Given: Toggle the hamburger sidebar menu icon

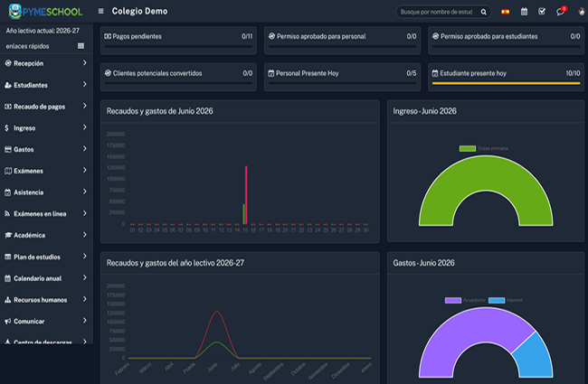Looking at the screenshot, I should click(101, 11).
